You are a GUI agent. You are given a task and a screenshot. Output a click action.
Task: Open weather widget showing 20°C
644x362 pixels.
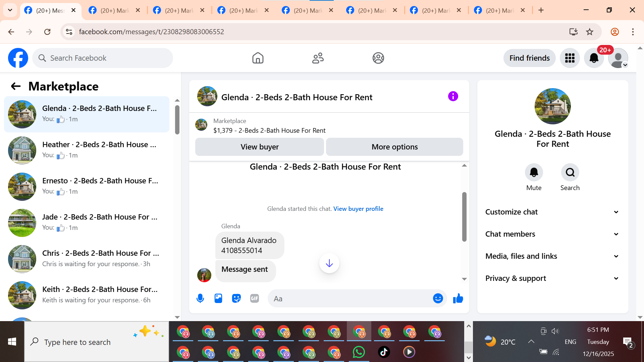[500, 342]
